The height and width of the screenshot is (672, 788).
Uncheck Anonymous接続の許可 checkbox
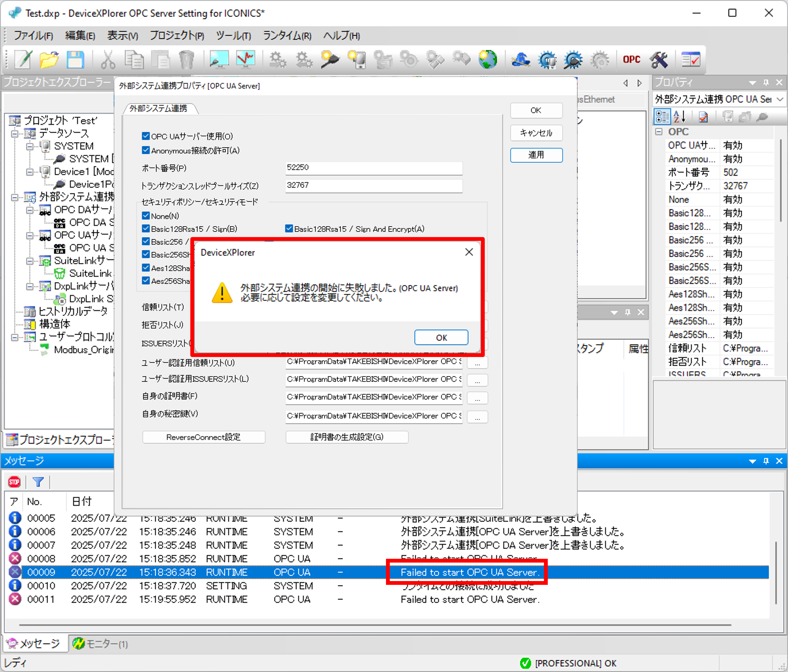click(x=146, y=150)
